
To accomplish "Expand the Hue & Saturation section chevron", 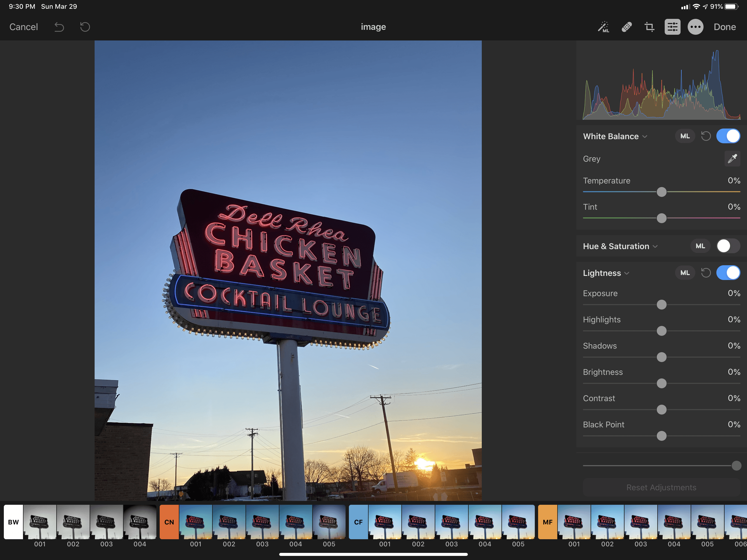I will (655, 247).
